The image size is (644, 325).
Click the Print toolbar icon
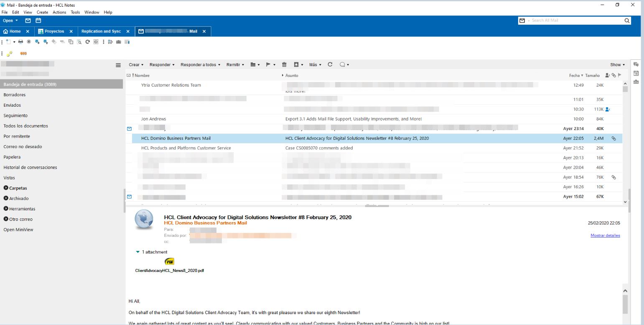pyautogui.click(x=20, y=42)
